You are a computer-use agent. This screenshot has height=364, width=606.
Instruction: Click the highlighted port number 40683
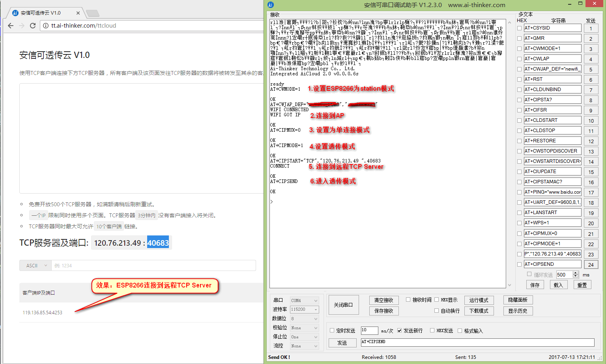tap(158, 243)
